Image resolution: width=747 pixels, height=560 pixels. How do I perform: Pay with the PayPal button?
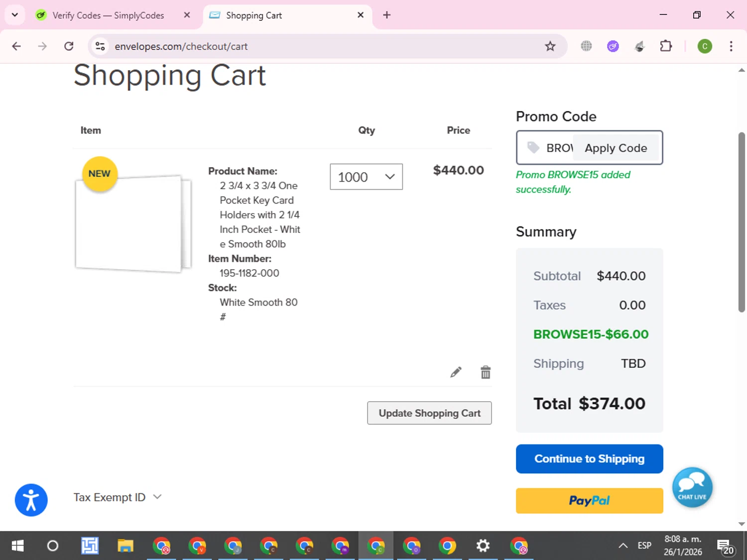589,501
